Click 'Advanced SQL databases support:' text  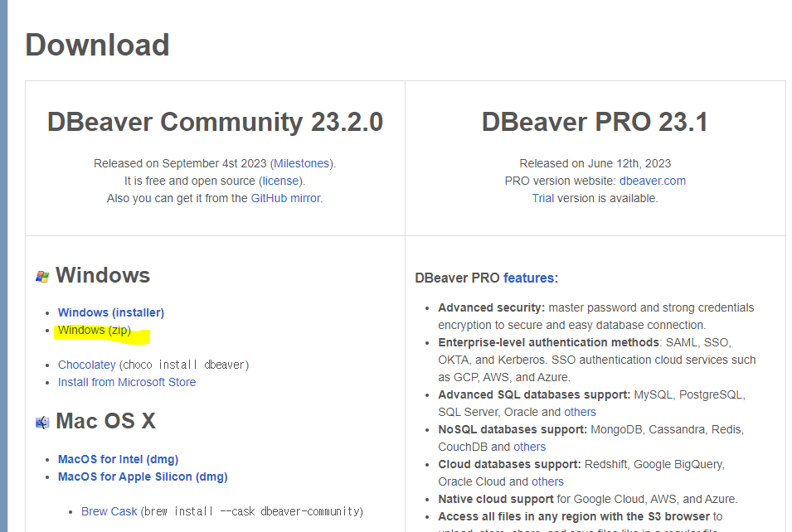(534, 394)
